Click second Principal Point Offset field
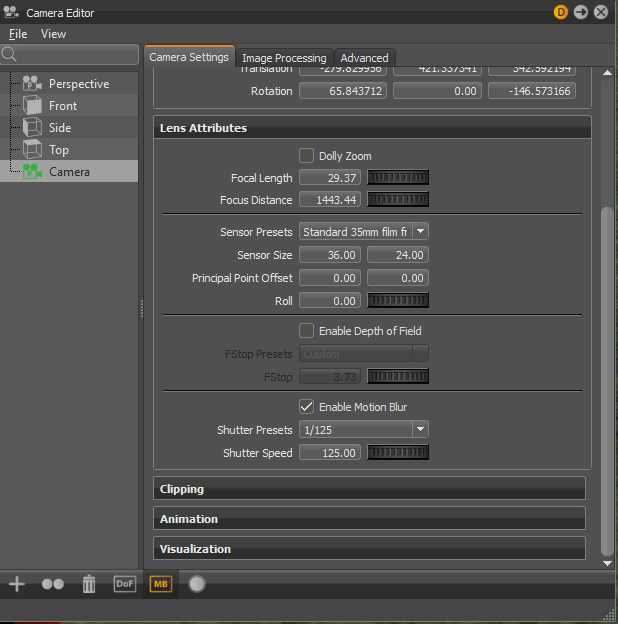The image size is (618, 624). [398, 278]
